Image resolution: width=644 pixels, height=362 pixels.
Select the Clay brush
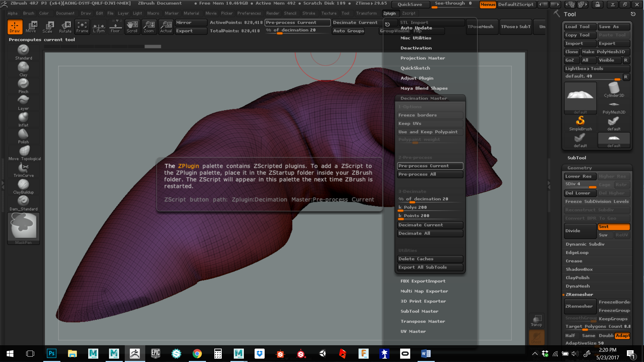23,69
